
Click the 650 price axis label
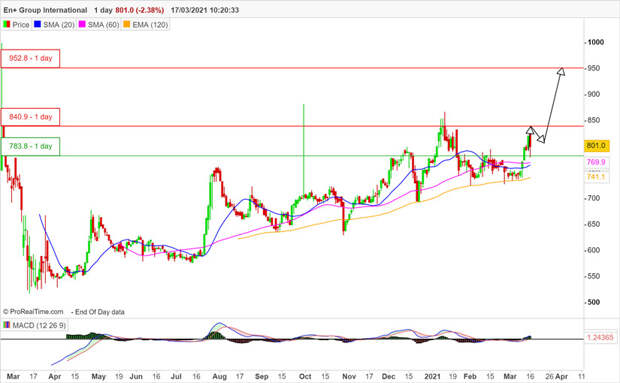coord(594,225)
